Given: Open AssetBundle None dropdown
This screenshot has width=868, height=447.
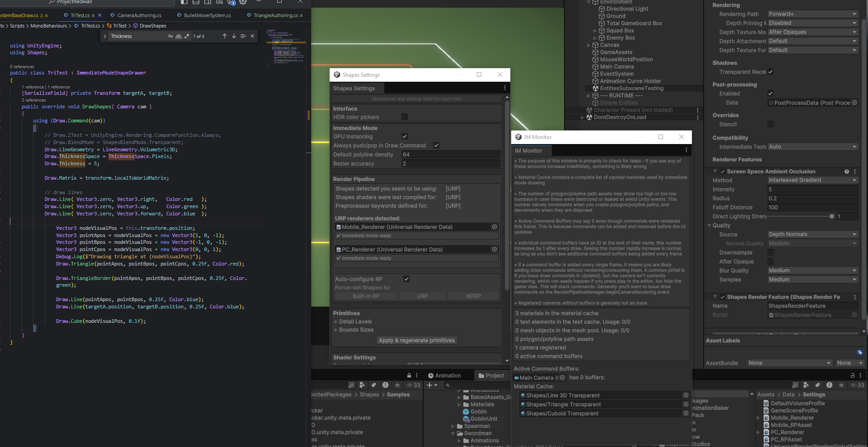Looking at the screenshot, I should [x=789, y=363].
